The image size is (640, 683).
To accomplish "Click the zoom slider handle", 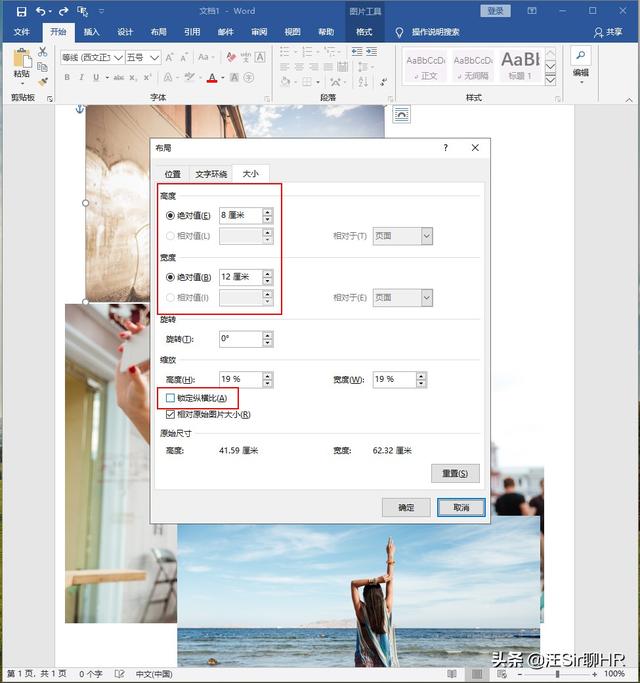I will (557, 674).
